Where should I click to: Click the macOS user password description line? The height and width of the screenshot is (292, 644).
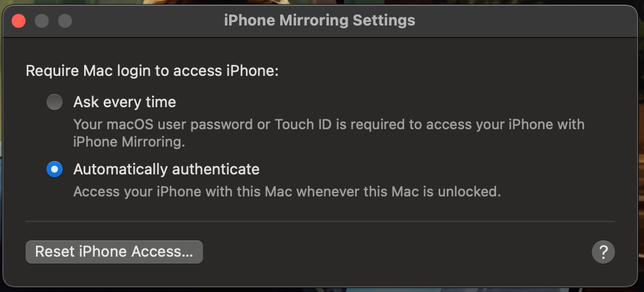(x=328, y=125)
